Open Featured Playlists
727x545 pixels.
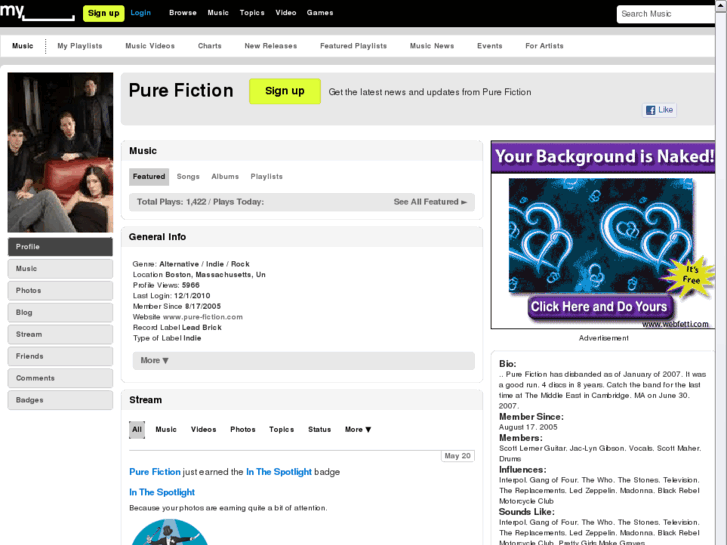(353, 46)
